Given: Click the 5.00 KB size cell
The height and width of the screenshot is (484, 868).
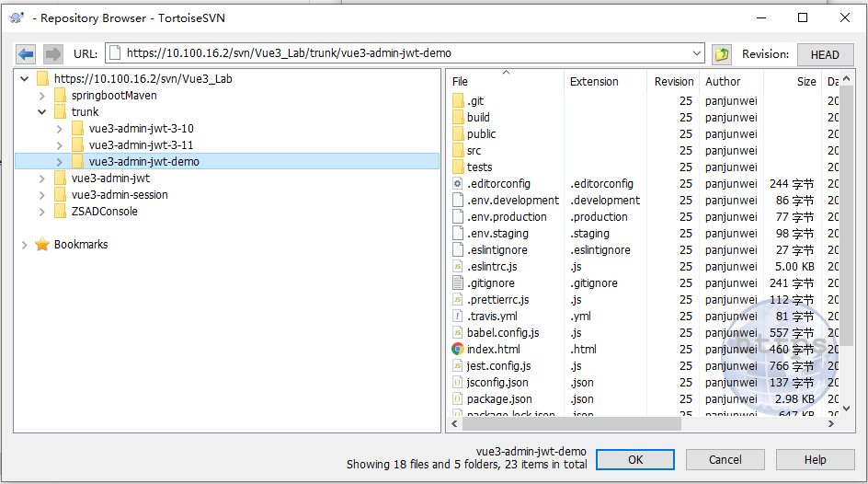Looking at the screenshot, I should point(794,266).
